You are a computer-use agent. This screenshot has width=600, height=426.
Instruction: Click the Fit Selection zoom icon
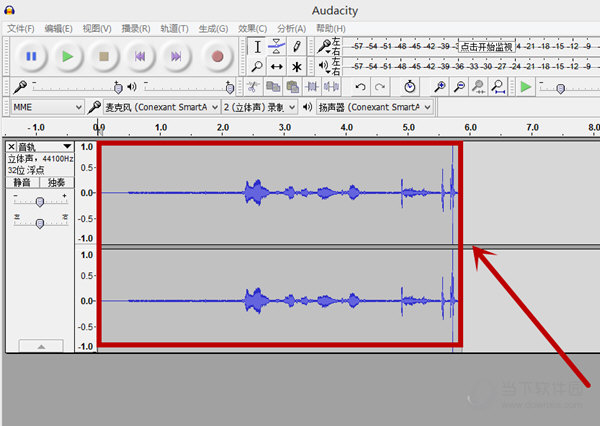[x=478, y=87]
